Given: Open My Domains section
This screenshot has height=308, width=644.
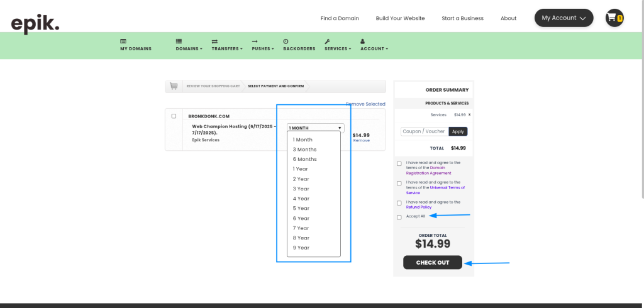Looking at the screenshot, I should [x=136, y=45].
